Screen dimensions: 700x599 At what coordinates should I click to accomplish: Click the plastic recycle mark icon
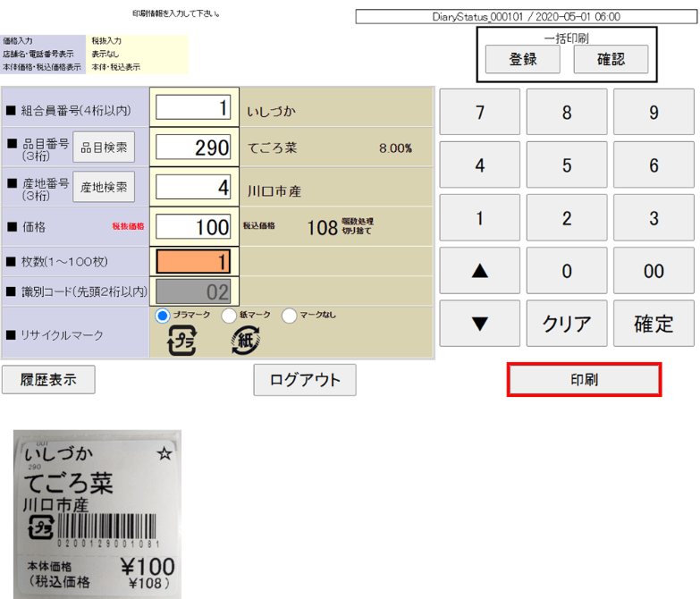tap(182, 341)
